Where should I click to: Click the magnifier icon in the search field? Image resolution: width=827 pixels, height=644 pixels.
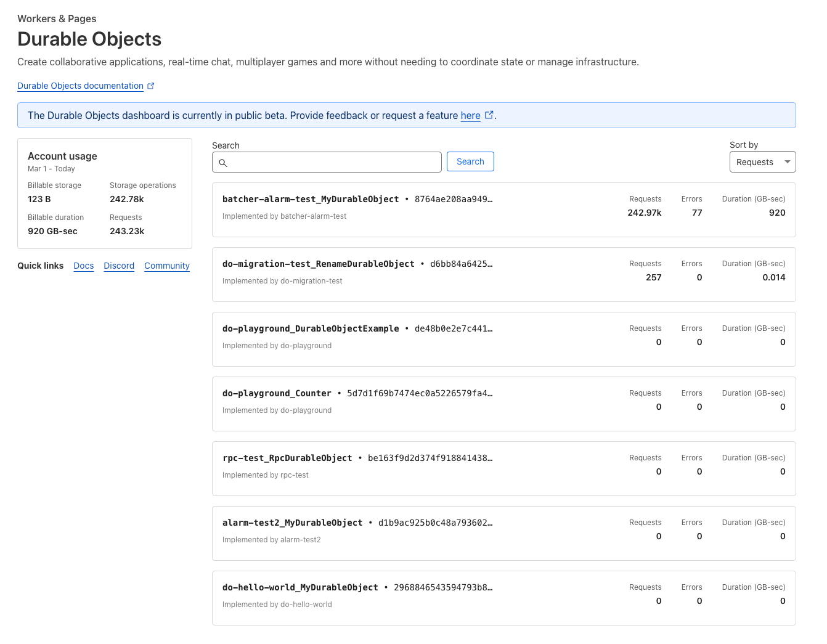(223, 163)
